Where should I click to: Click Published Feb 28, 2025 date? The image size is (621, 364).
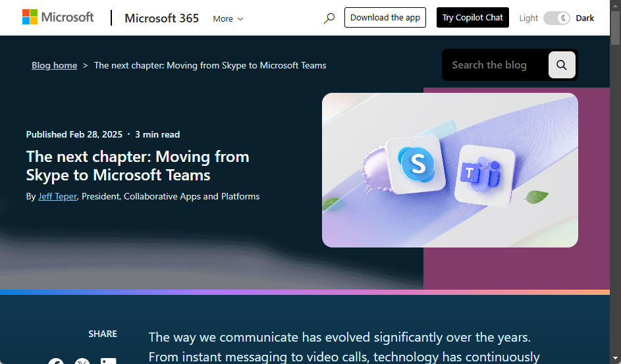(74, 134)
